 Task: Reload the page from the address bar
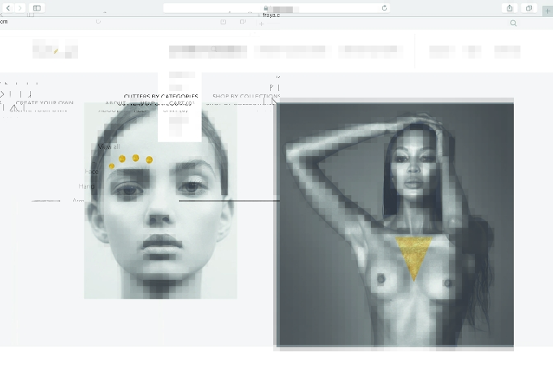tap(385, 8)
